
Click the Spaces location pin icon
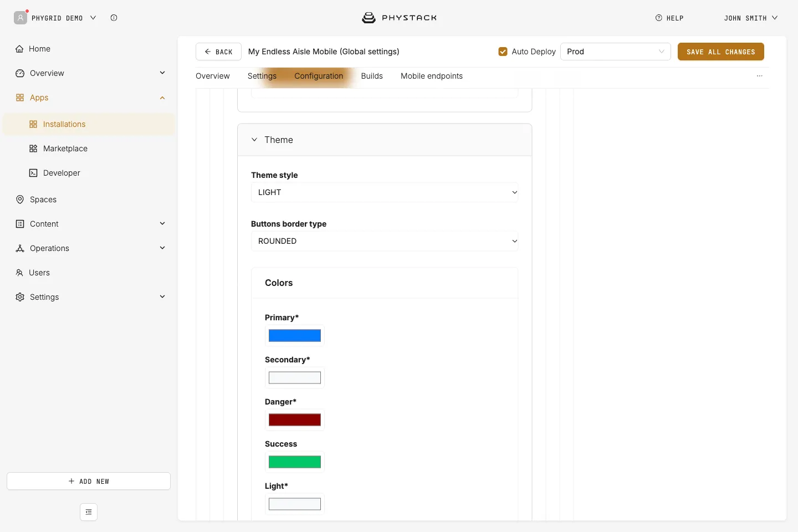[x=20, y=199]
